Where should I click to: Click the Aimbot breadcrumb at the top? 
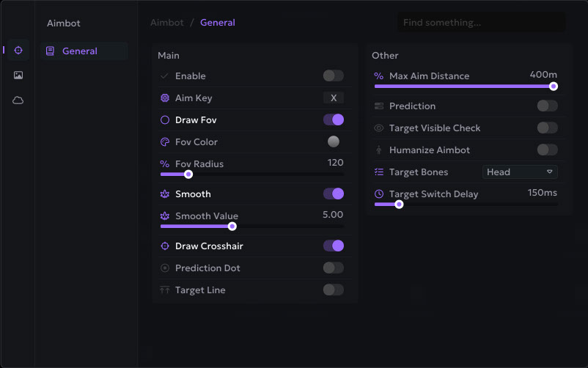coord(167,23)
